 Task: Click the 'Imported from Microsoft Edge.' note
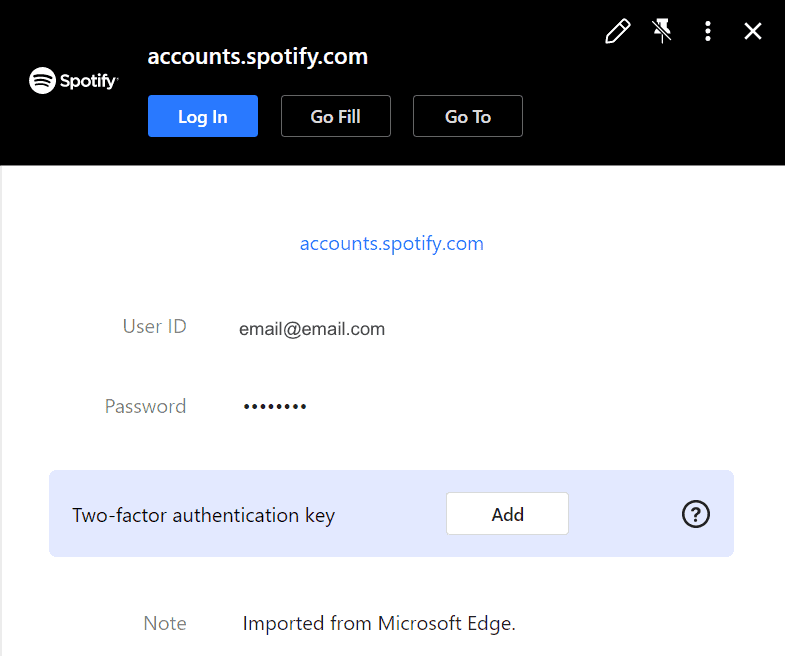(379, 624)
